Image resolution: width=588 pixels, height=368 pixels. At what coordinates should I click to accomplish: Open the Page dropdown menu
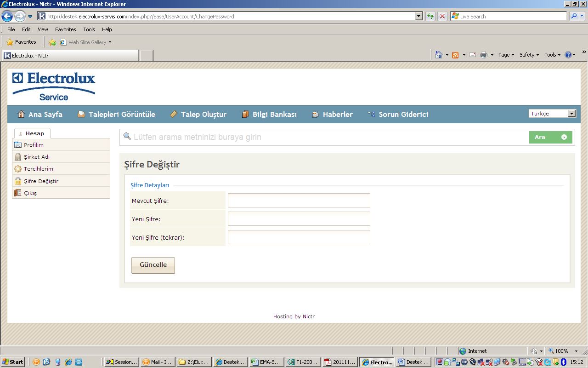(506, 55)
